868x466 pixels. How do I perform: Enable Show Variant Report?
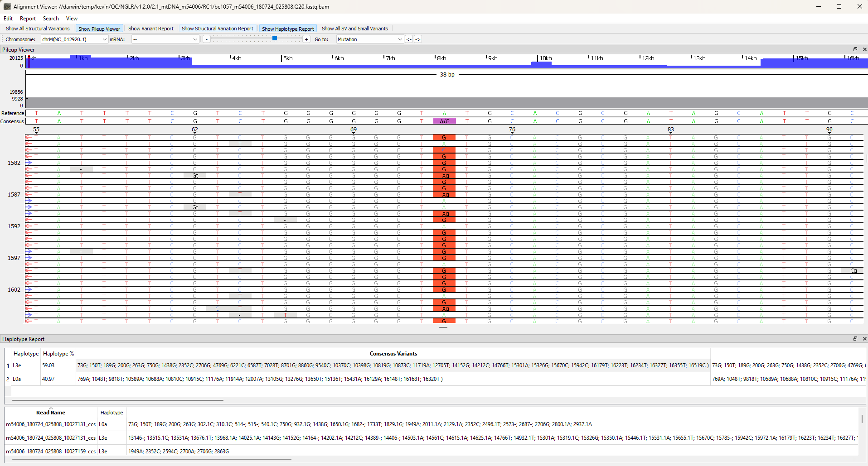151,29
